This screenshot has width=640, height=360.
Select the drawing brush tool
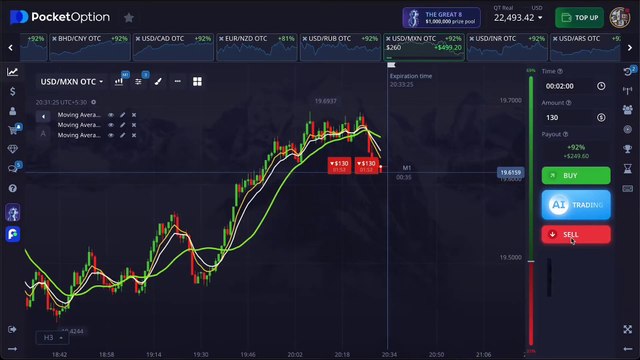click(x=158, y=81)
